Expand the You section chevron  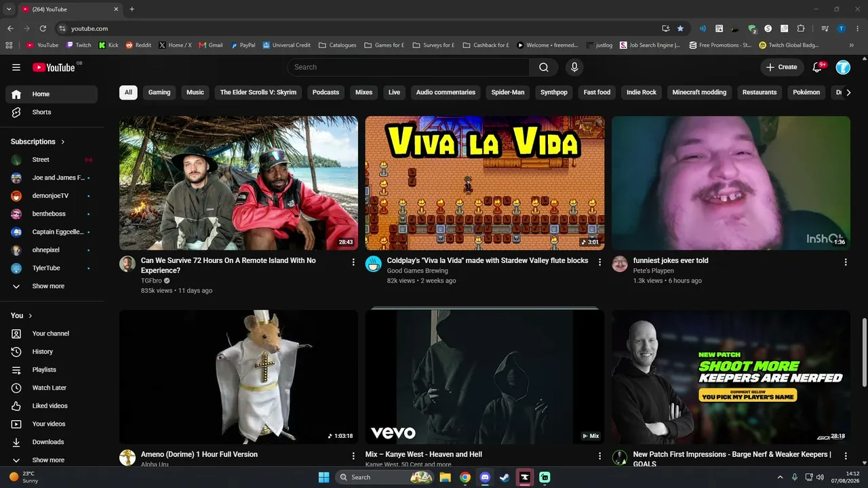pos(31,316)
